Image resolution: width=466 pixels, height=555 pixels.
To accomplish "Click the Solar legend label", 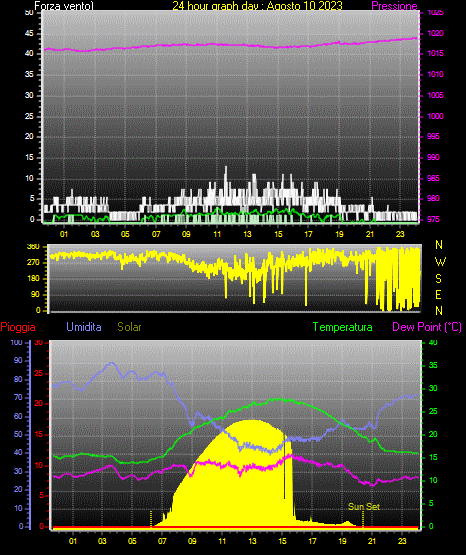I will [x=129, y=327].
